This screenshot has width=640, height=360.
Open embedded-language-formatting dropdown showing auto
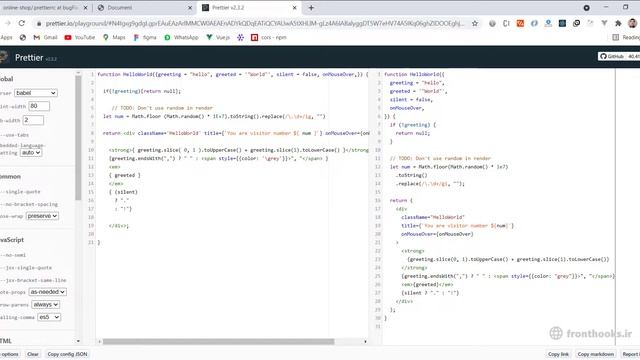[31, 152]
